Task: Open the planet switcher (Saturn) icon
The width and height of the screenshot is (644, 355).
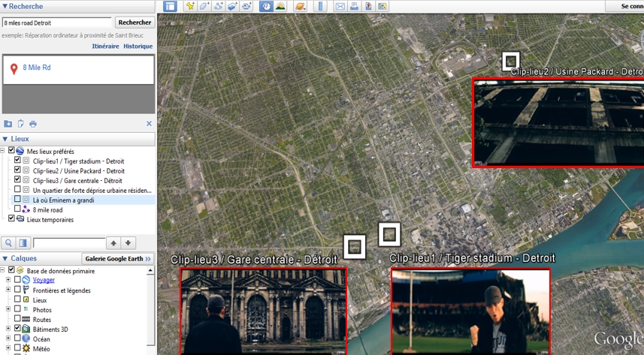Action: click(301, 6)
